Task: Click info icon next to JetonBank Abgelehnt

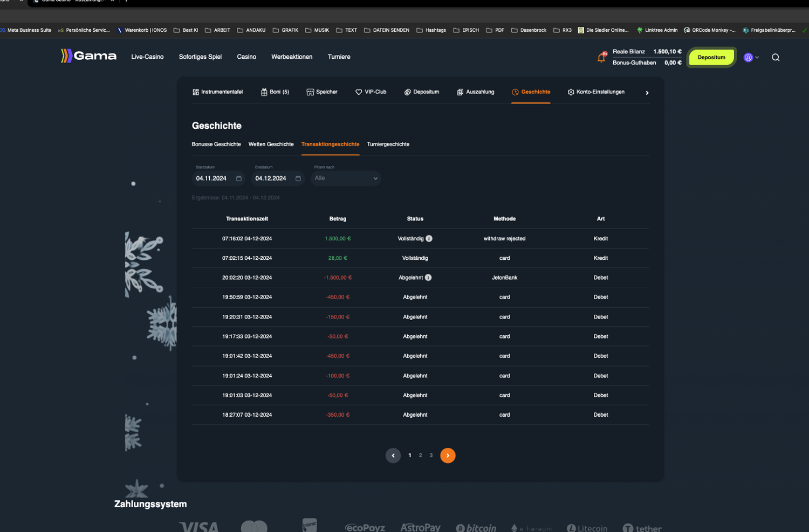Action: [428, 278]
